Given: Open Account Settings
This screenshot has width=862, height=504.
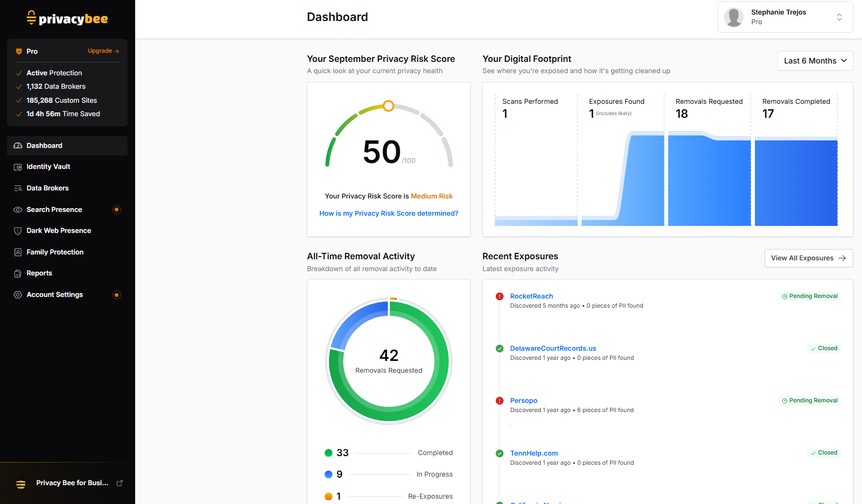Looking at the screenshot, I should [x=67, y=295].
